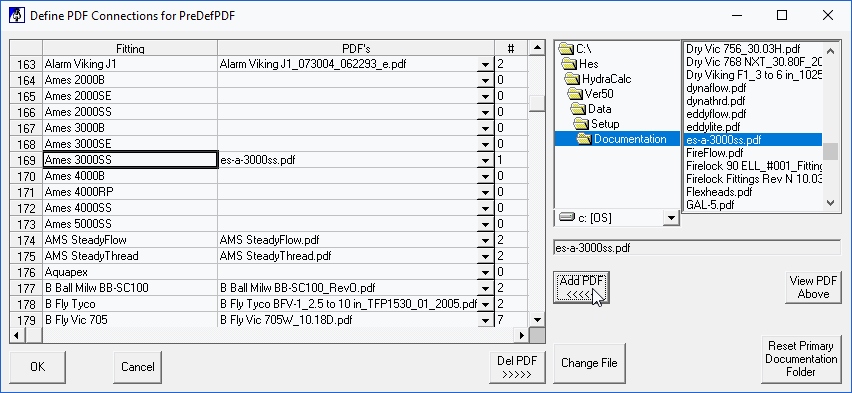This screenshot has height=393, width=852.
Task: Click the table vertical scrollbar down arrow
Action: (537, 320)
